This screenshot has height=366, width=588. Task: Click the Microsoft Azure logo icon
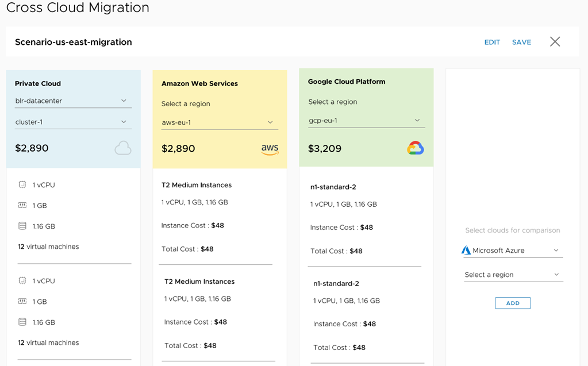tap(466, 251)
